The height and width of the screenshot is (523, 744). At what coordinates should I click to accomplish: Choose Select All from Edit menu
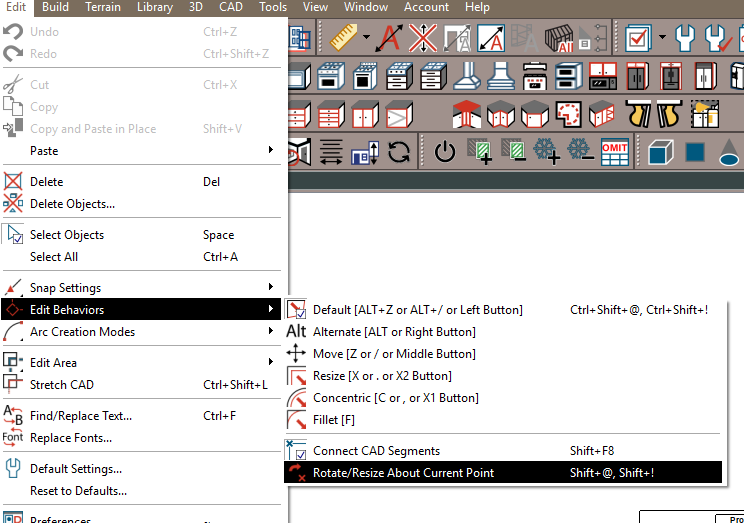[x=54, y=257]
